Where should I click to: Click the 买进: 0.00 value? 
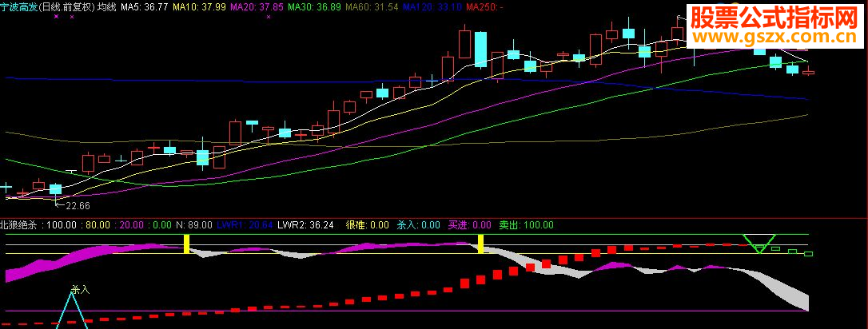pos(469,225)
